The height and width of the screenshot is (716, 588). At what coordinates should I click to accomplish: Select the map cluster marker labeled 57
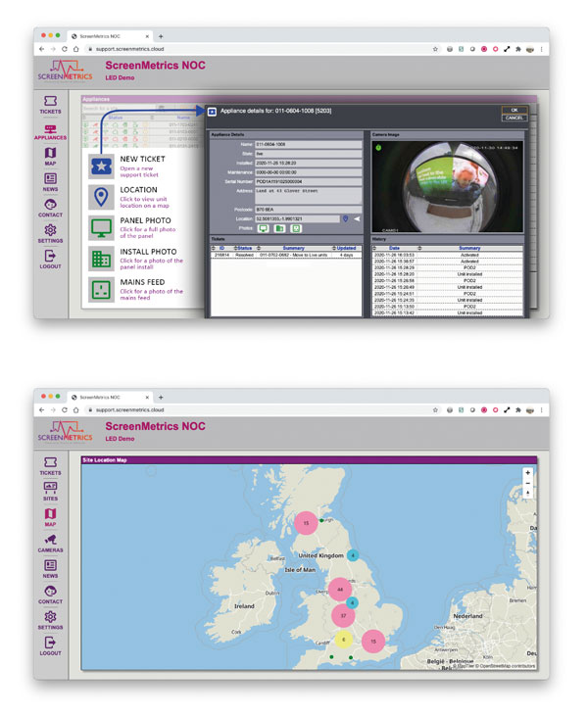coord(343,615)
